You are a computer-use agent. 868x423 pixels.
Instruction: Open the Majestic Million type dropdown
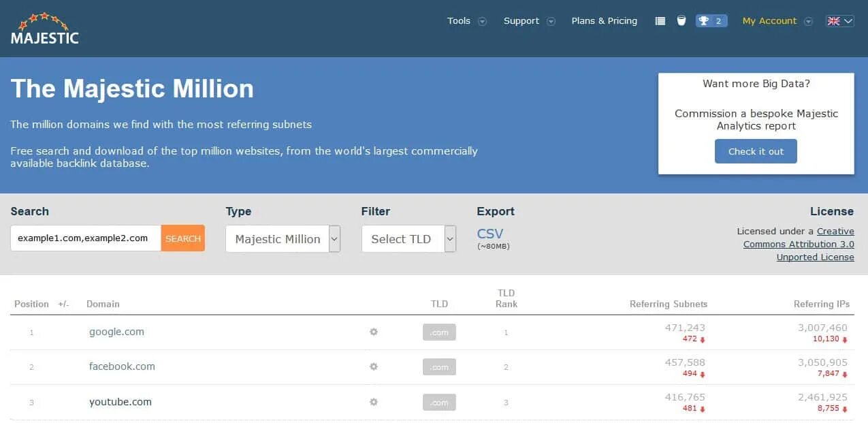click(x=283, y=239)
